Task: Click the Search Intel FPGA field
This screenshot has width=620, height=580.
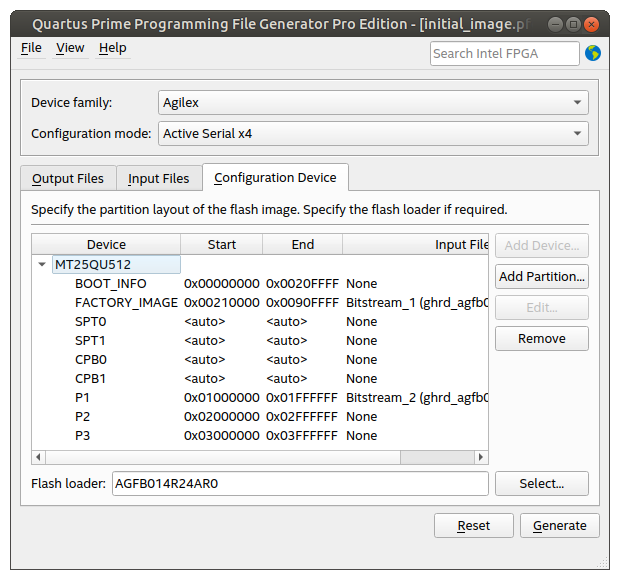Action: 505,53
